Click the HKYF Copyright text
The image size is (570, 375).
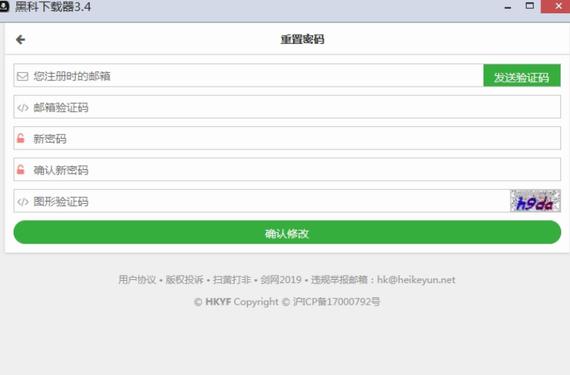tap(242, 302)
